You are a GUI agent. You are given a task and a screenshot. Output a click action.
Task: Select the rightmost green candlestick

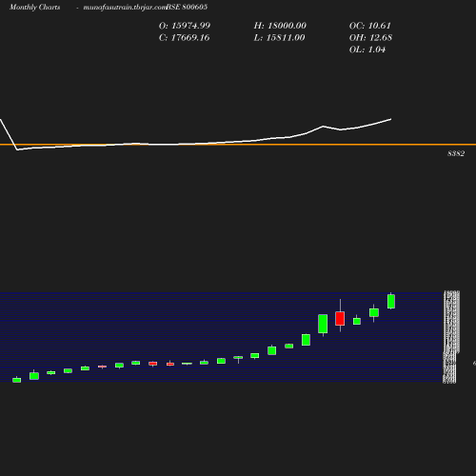point(391,301)
